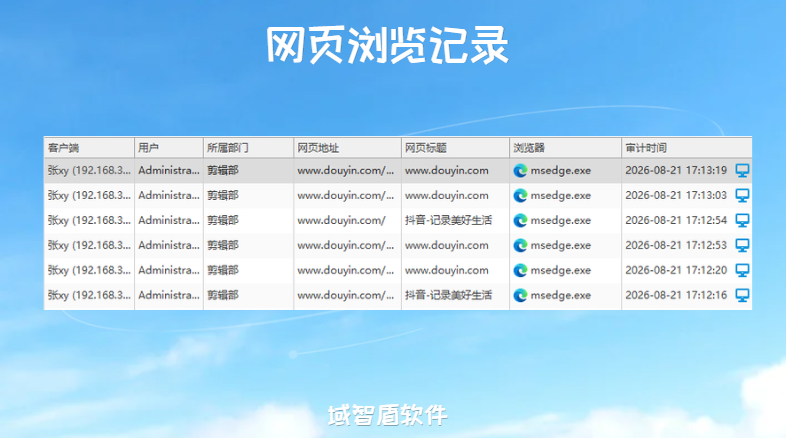This screenshot has height=438, width=786.
Task: Click Administra... user in the 17:12:53 row
Action: 169,245
